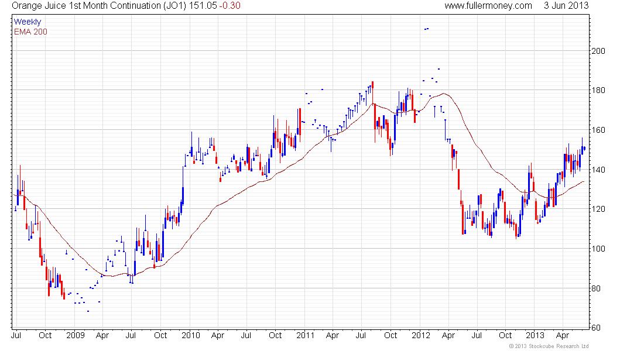This screenshot has width=644, height=351.
Task: Click the Stockcube Research Ltd copyright text
Action: click(549, 346)
